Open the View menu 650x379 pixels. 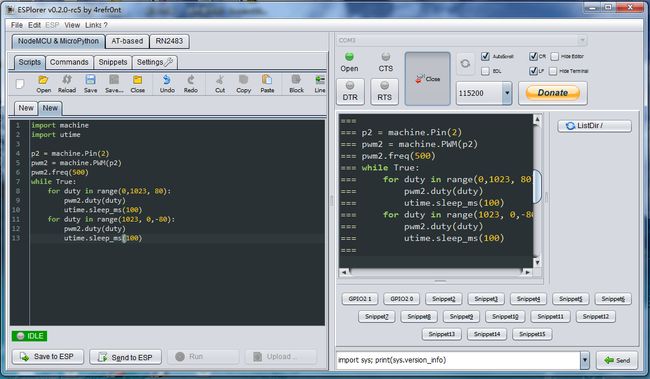(72, 25)
